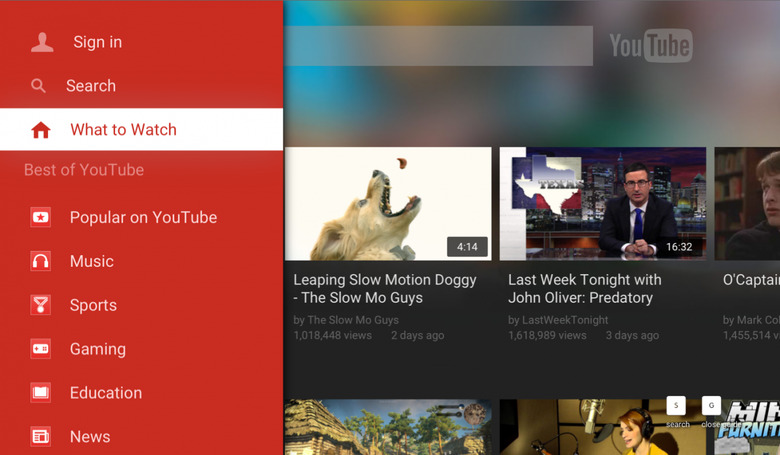780x455 pixels.
Task: Click the Gaming controller icon
Action: point(40,349)
